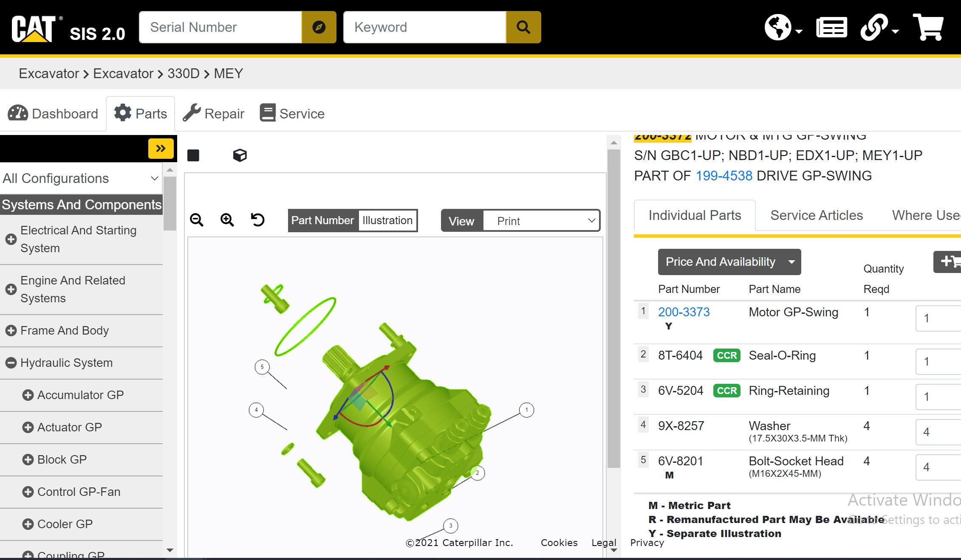
Task: Switch to the Repair tab
Action: (x=214, y=114)
